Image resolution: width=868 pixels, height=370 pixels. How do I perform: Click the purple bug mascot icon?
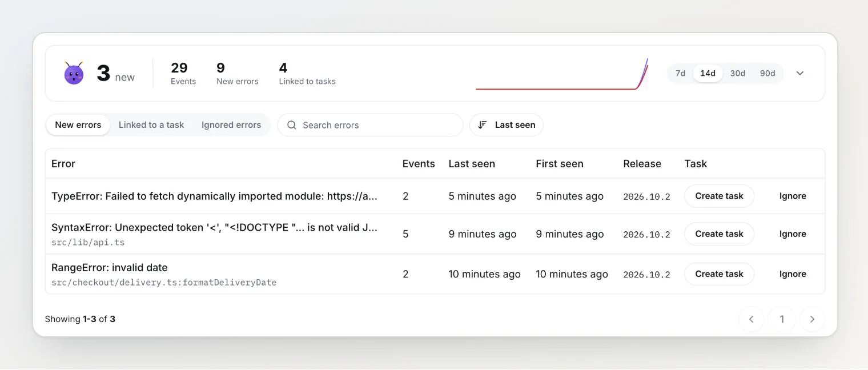pyautogui.click(x=74, y=73)
